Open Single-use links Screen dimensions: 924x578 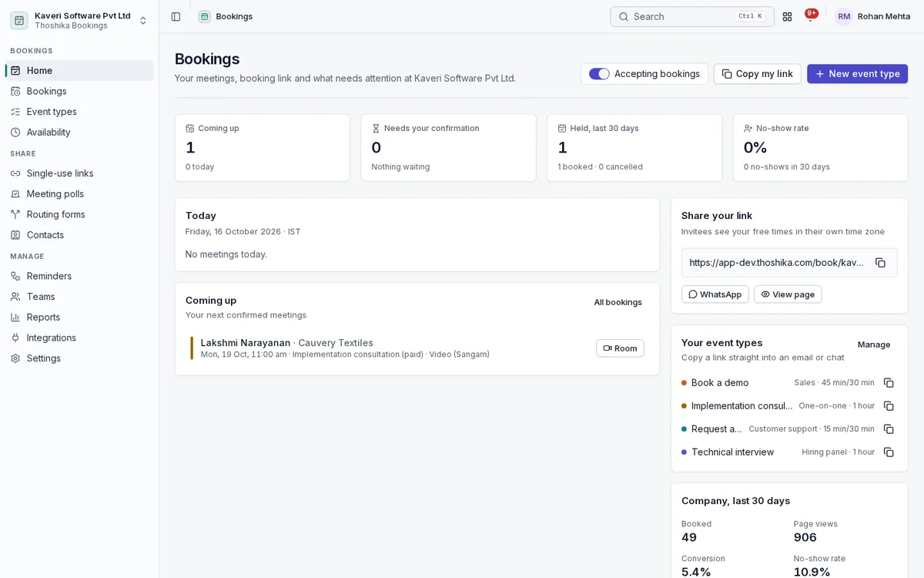(x=79, y=173)
